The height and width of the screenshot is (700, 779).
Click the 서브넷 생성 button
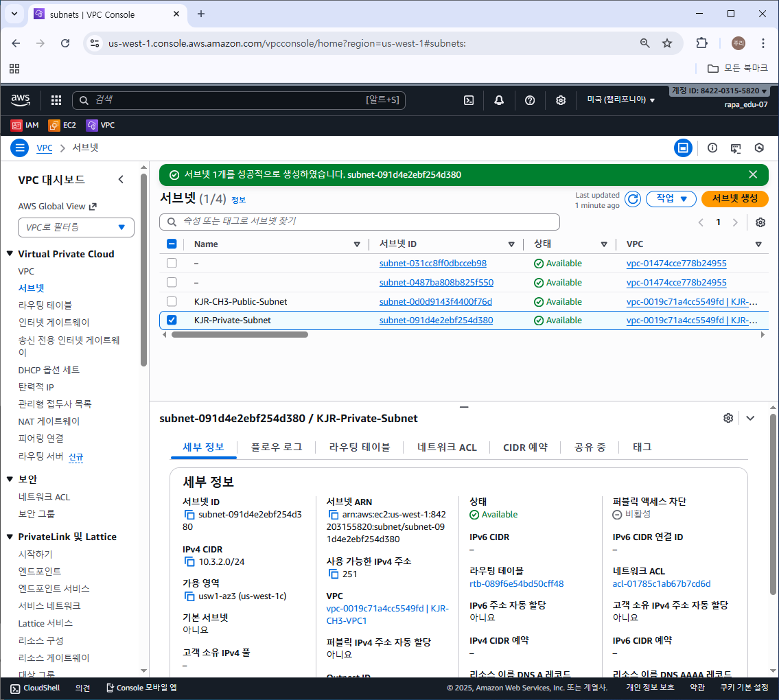pyautogui.click(x=735, y=199)
